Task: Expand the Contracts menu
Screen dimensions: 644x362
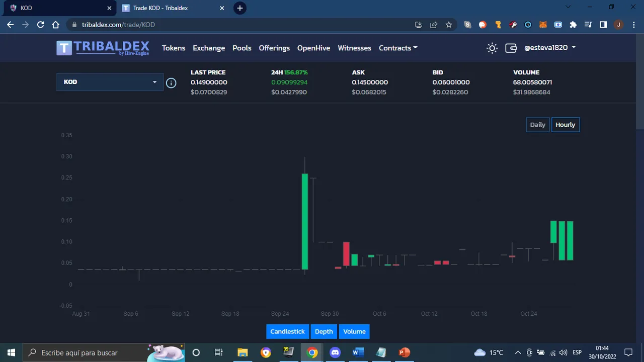Action: (x=398, y=48)
